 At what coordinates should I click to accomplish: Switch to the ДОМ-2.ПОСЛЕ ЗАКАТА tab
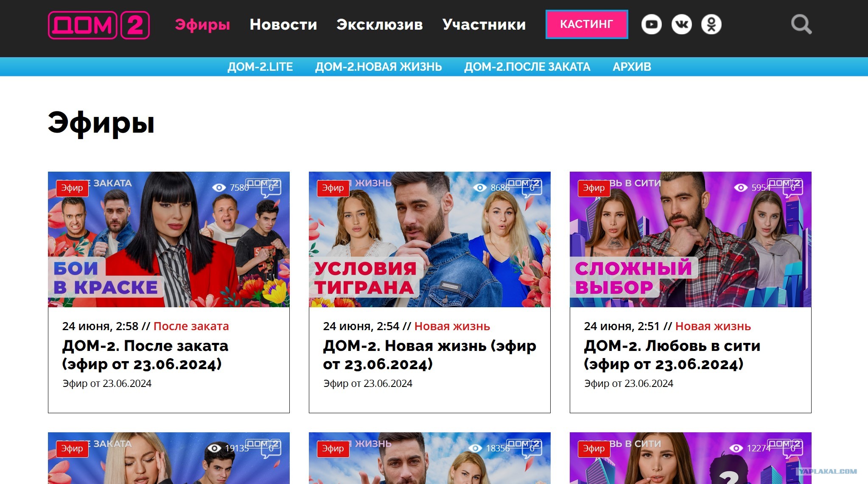click(527, 67)
